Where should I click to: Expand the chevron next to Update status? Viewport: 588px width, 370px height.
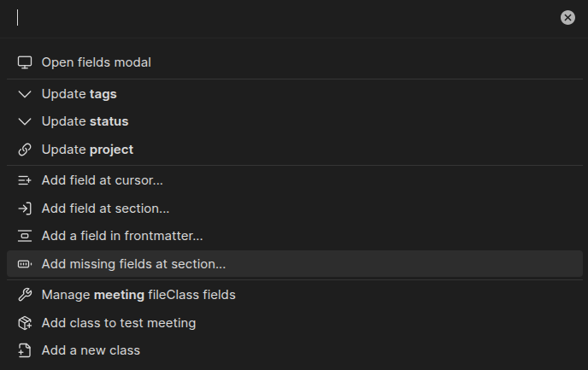click(x=25, y=121)
